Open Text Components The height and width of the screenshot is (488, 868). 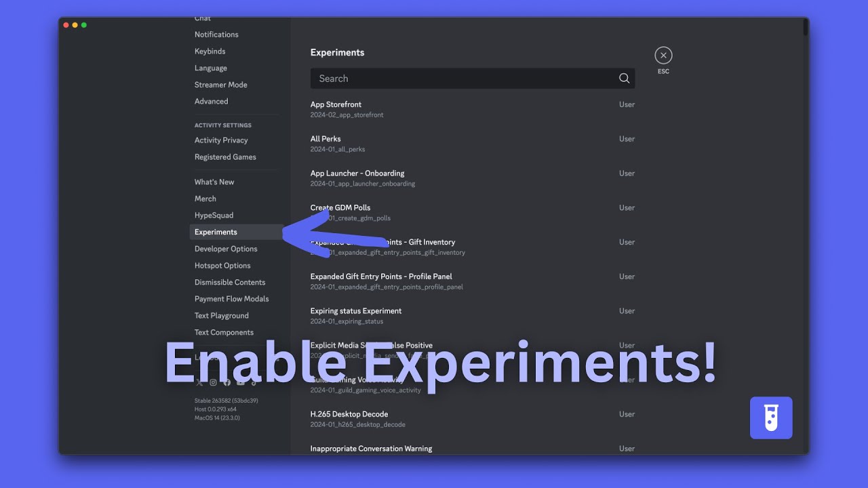click(x=224, y=333)
